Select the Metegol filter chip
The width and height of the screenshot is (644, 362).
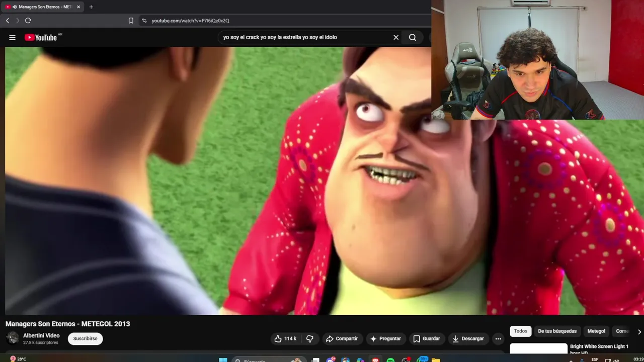pyautogui.click(x=596, y=331)
